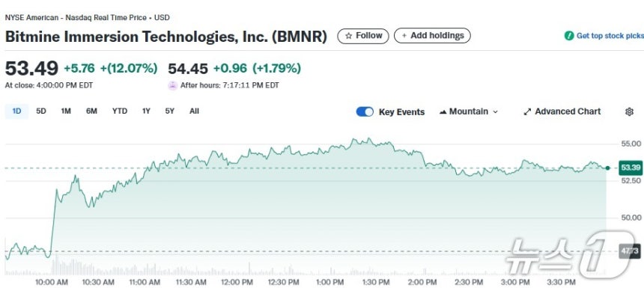Show the 5Y price history

point(170,111)
